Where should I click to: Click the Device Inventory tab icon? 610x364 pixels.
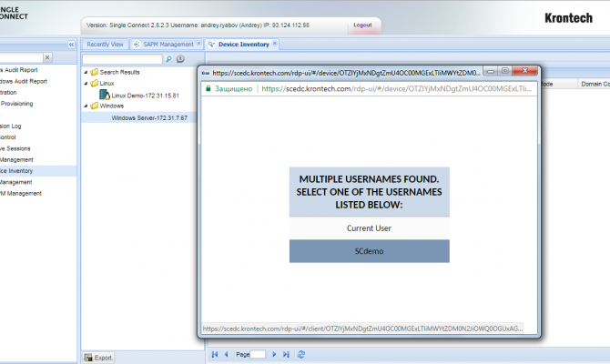(211, 45)
